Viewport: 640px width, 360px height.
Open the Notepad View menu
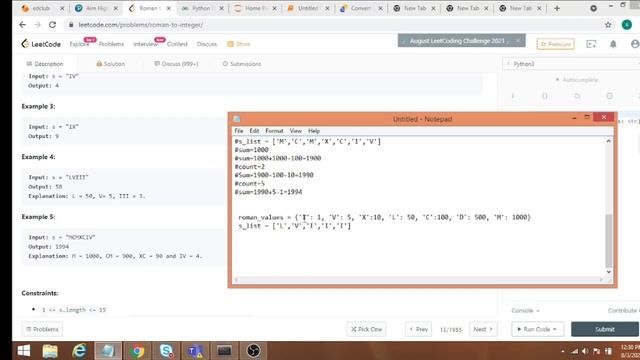click(296, 131)
